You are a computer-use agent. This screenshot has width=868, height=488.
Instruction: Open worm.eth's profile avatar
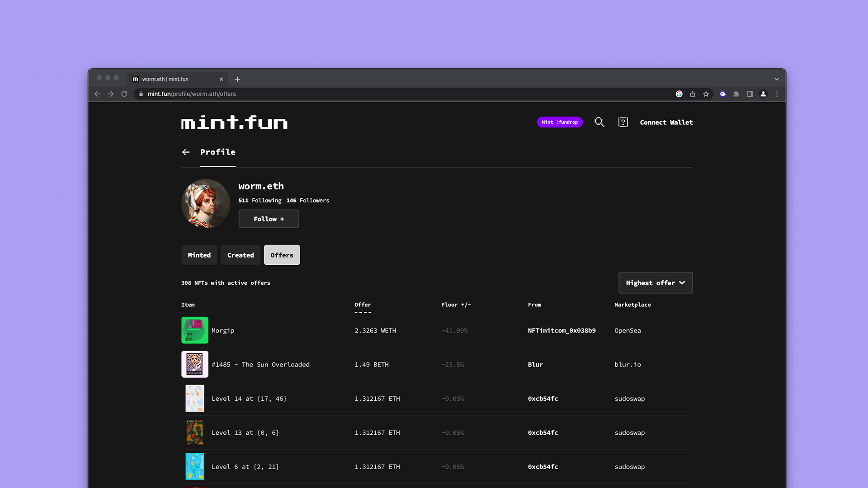click(x=206, y=203)
